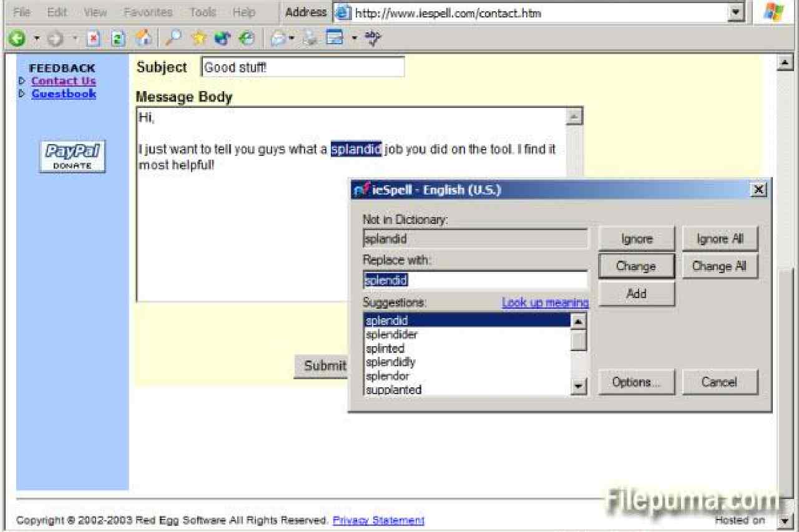Image resolution: width=799 pixels, height=532 pixels.
Task: Open the Mail icon dropdown arrow
Action: tap(292, 39)
